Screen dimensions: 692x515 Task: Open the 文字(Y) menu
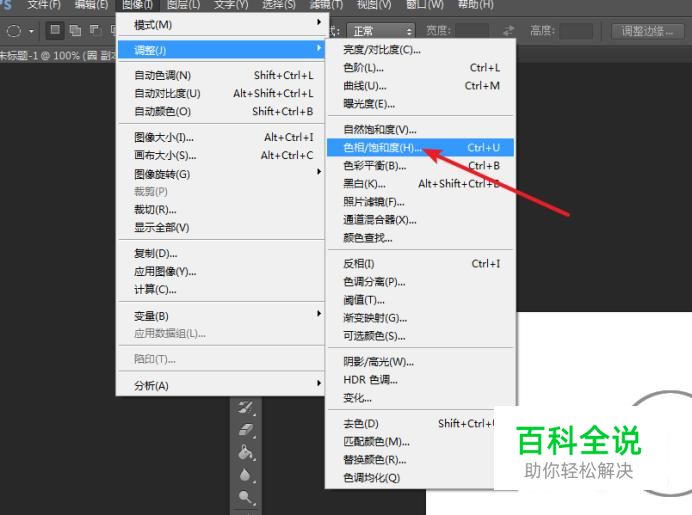click(231, 5)
